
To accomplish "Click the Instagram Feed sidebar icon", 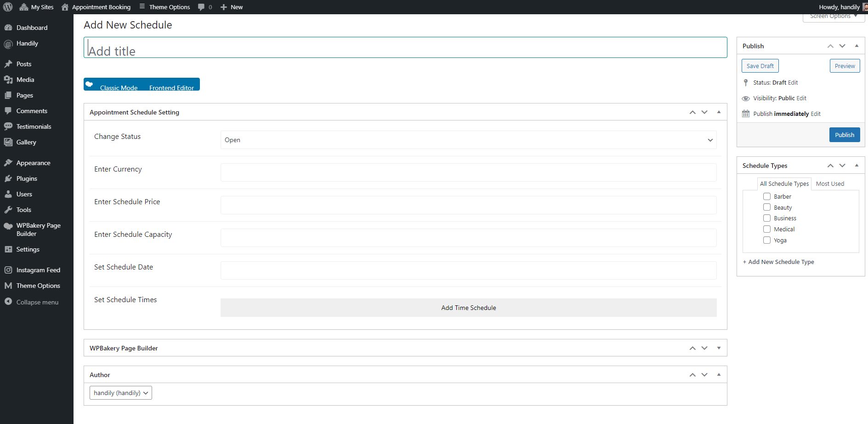I will pos(8,270).
